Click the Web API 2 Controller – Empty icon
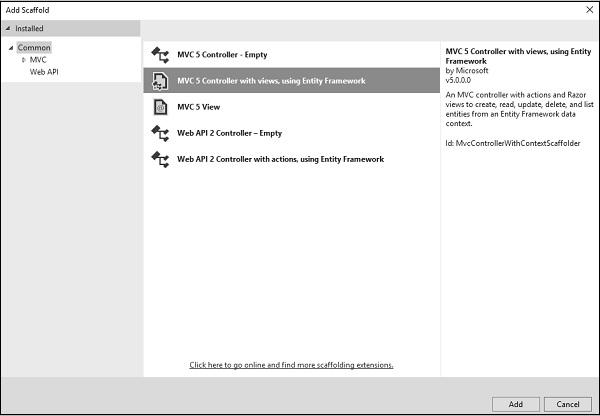Image resolution: width=600 pixels, height=416 pixels. (160, 132)
